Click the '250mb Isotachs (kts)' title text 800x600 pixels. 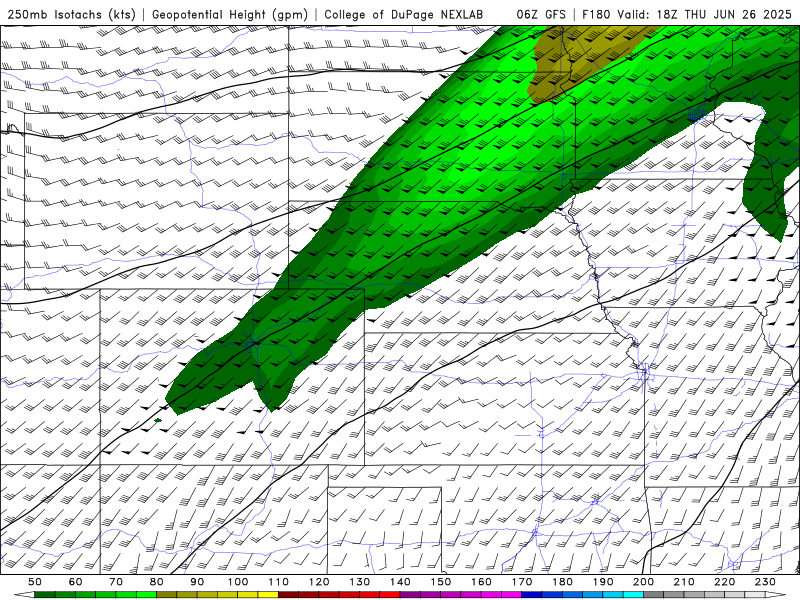[71, 14]
